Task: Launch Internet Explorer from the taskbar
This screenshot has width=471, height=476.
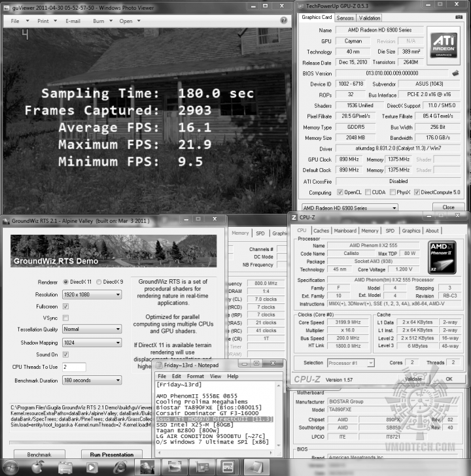Action: coord(120,467)
